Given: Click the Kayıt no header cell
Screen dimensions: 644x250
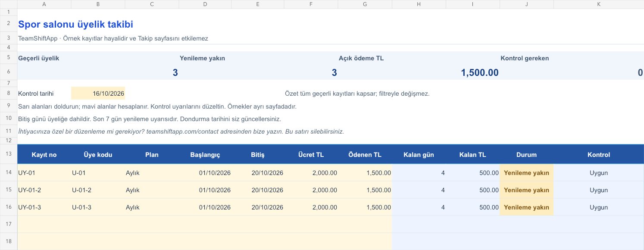Looking at the screenshot, I should [x=44, y=155].
